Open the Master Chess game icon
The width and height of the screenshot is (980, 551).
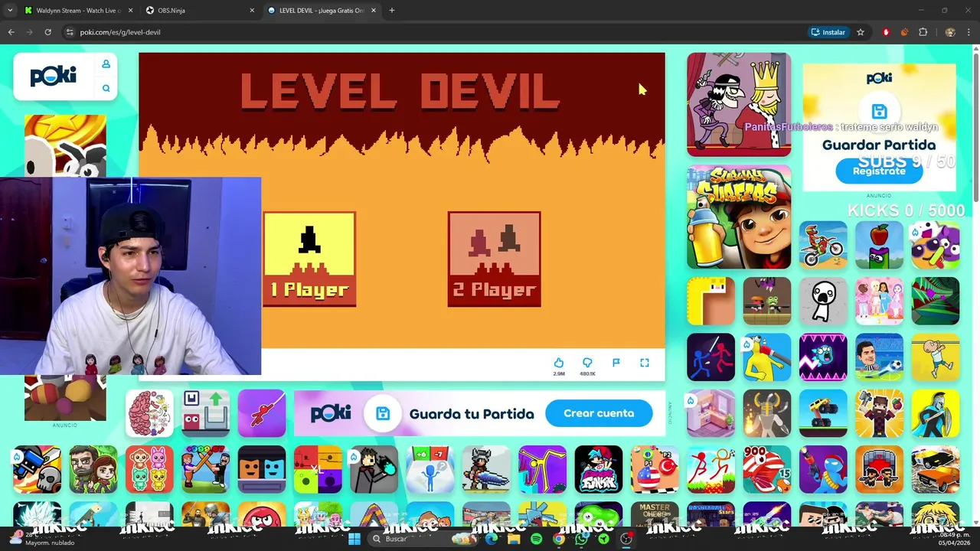[x=655, y=514]
